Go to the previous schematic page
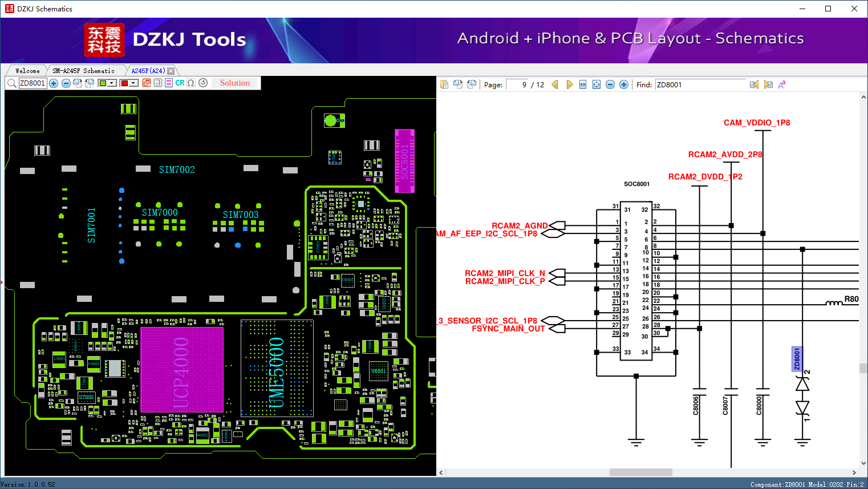 [555, 84]
